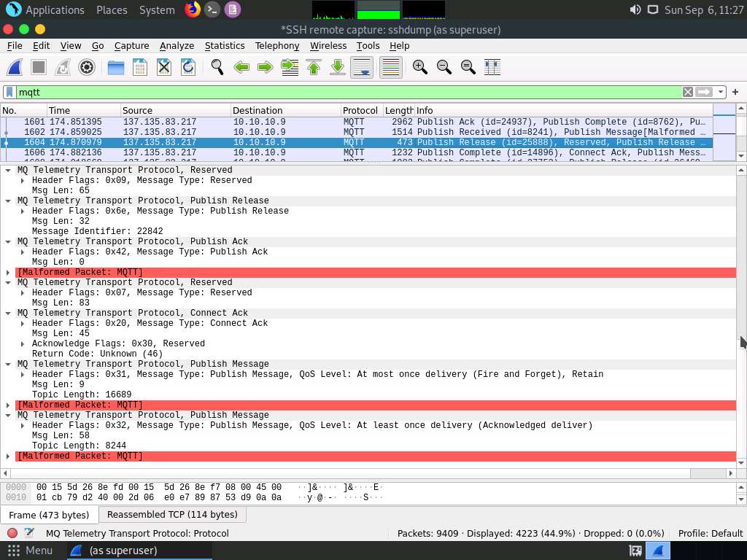
Task: Go to the first packet with the up arrow
Action: coord(313,67)
